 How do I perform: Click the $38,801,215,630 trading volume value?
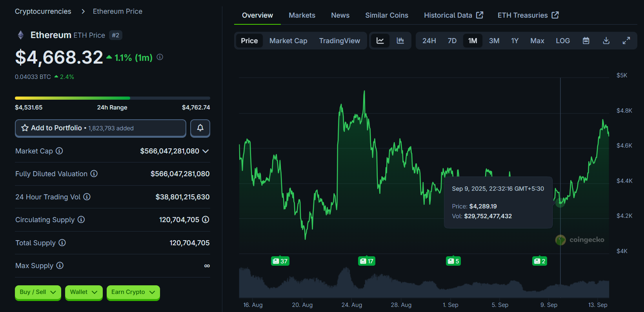[x=182, y=197]
